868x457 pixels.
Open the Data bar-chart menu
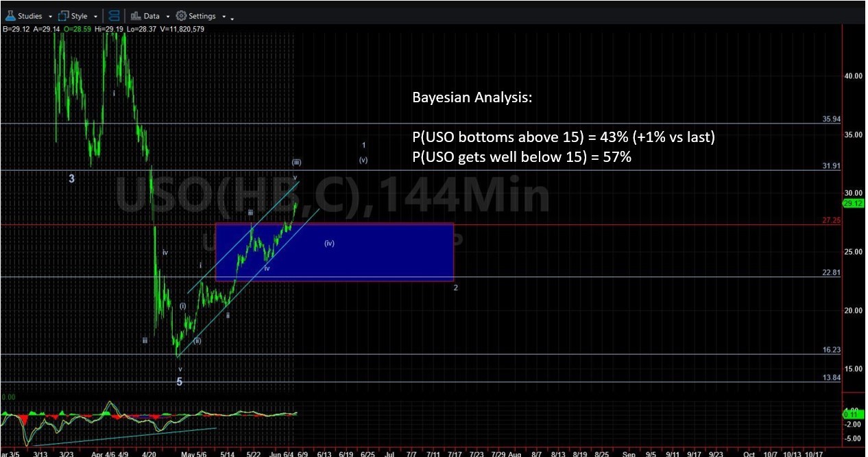pos(145,16)
